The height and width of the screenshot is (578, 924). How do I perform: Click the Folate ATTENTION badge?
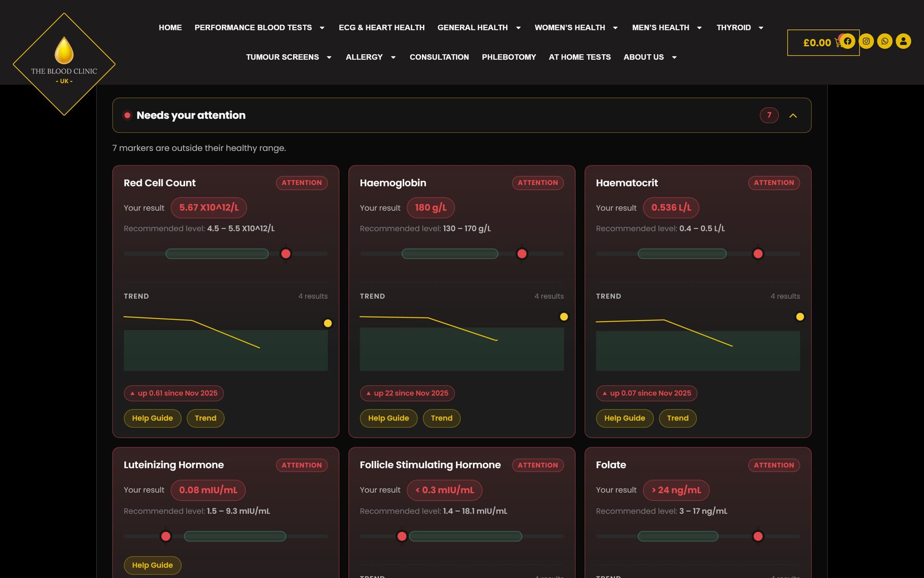point(774,465)
